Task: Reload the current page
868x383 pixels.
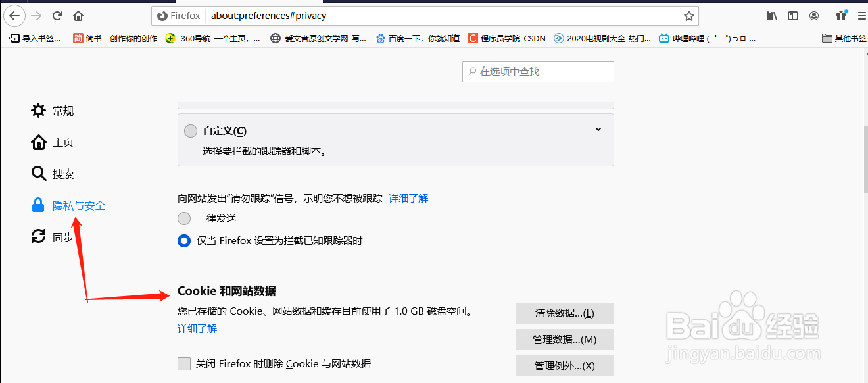Action: coord(57,15)
